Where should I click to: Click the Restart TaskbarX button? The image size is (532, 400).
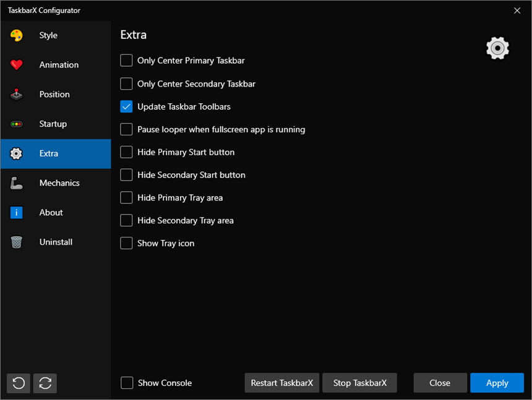click(x=282, y=383)
